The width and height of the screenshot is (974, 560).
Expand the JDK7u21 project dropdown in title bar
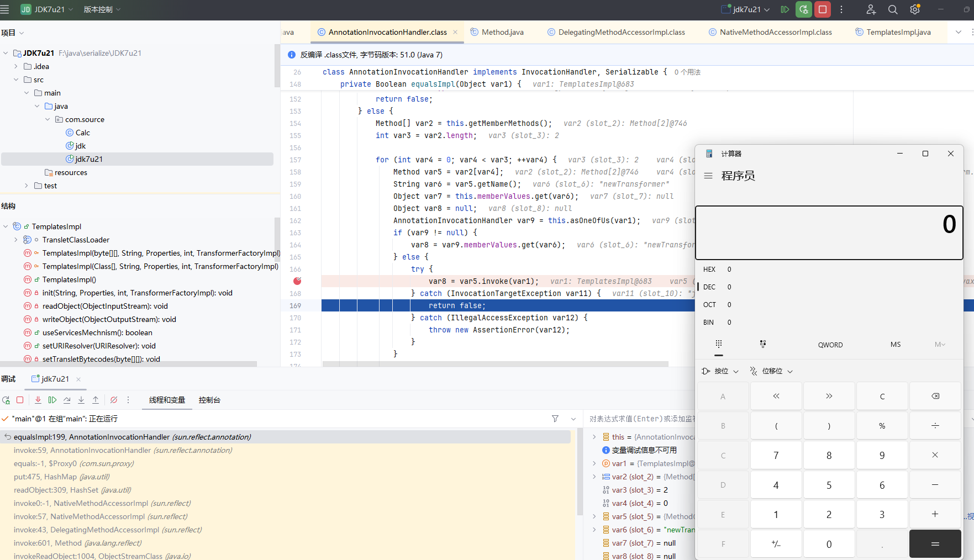point(47,9)
